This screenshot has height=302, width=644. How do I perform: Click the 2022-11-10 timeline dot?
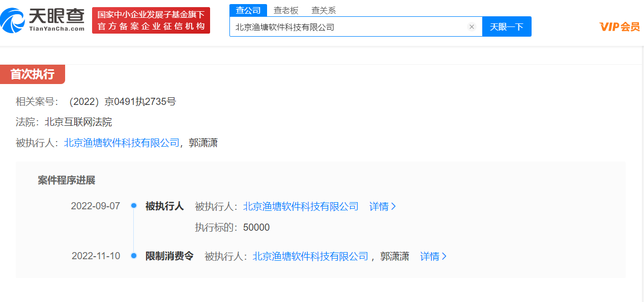134,256
